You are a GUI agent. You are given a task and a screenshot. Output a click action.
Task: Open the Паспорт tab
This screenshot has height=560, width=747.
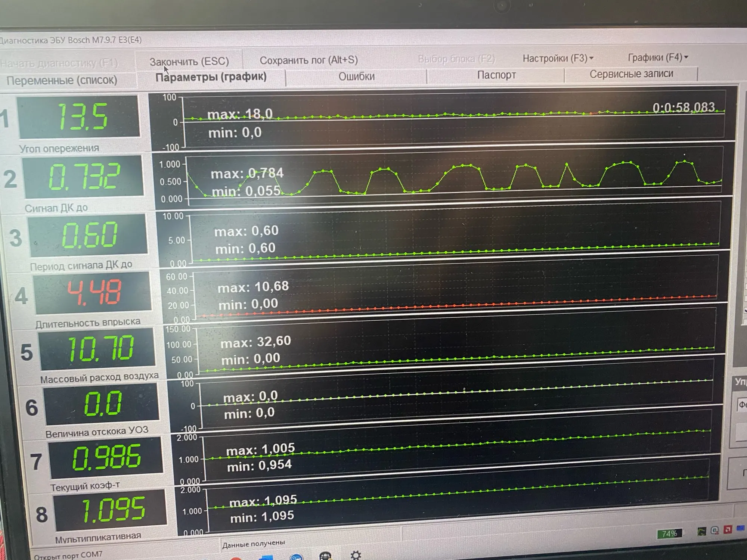coord(496,75)
